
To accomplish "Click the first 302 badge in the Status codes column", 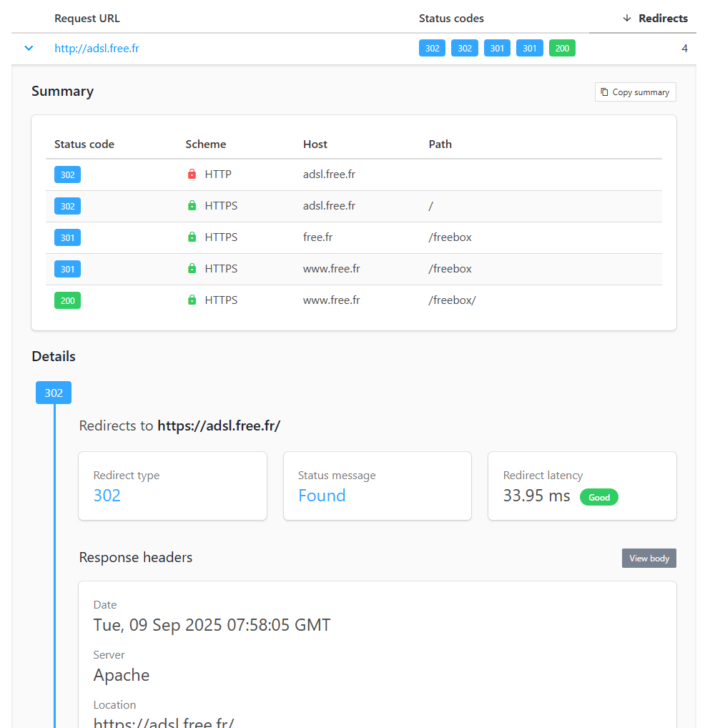I will (x=432, y=49).
